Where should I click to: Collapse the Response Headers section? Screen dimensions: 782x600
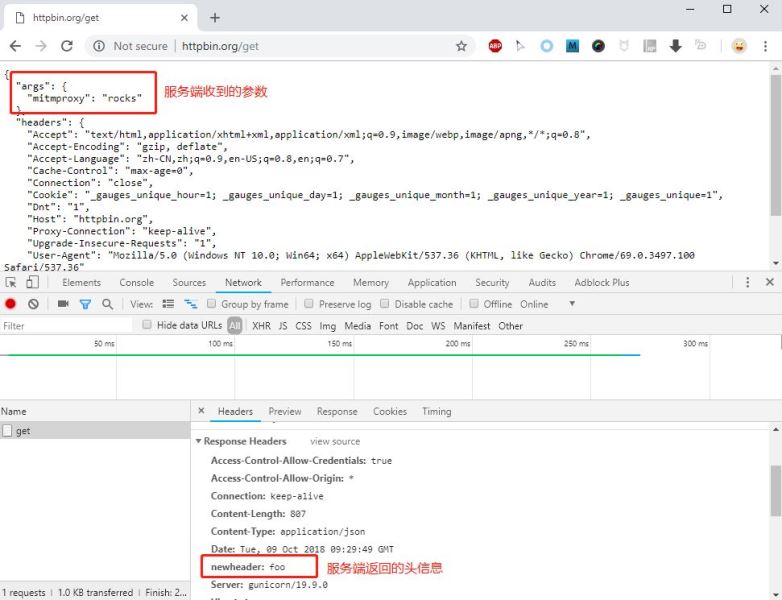(x=198, y=441)
